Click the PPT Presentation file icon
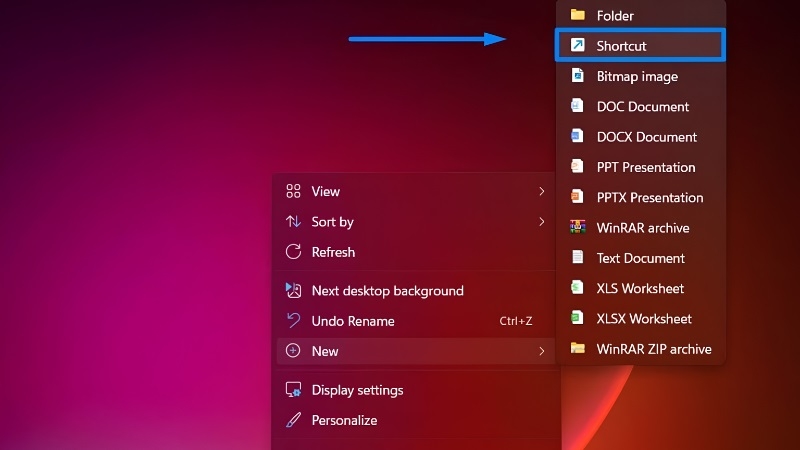The height and width of the screenshot is (450, 800). [x=577, y=166]
